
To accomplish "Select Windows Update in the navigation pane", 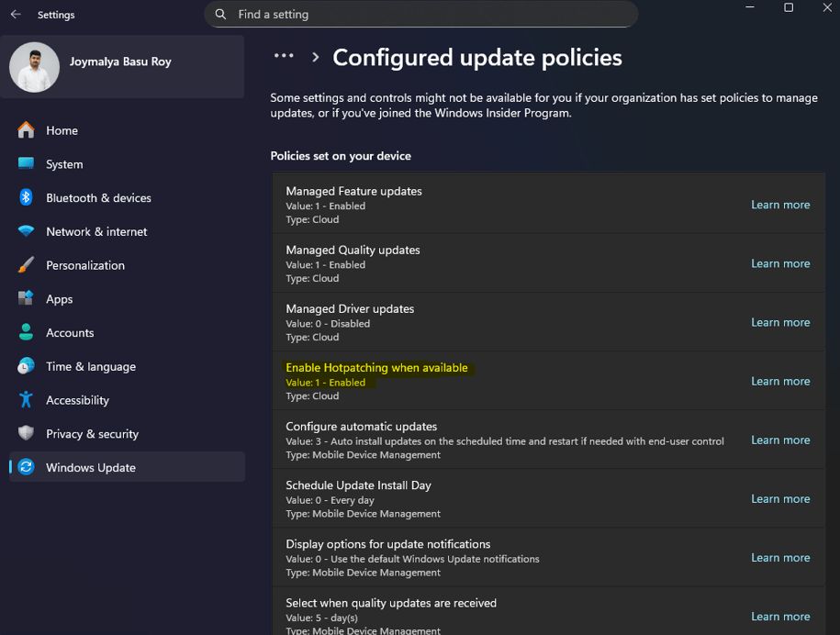I will [x=92, y=466].
